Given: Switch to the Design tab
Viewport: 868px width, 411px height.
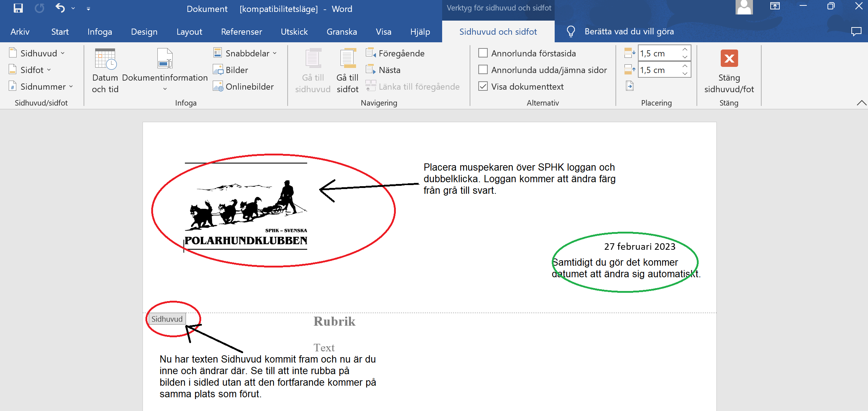Looking at the screenshot, I should click(x=144, y=32).
